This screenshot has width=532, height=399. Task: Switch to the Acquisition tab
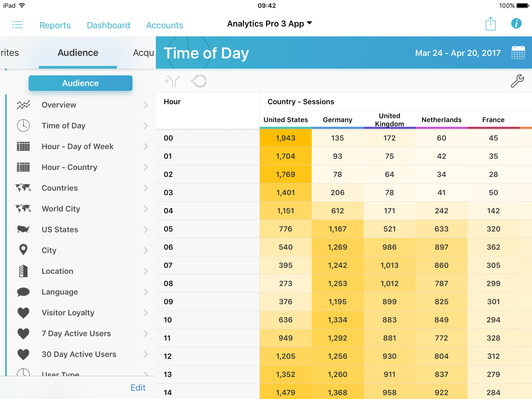143,53
